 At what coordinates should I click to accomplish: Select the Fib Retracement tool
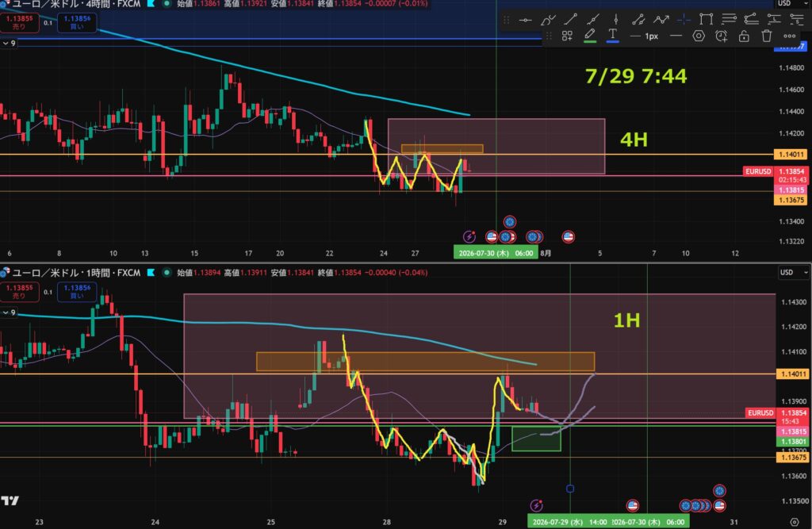[x=729, y=20]
